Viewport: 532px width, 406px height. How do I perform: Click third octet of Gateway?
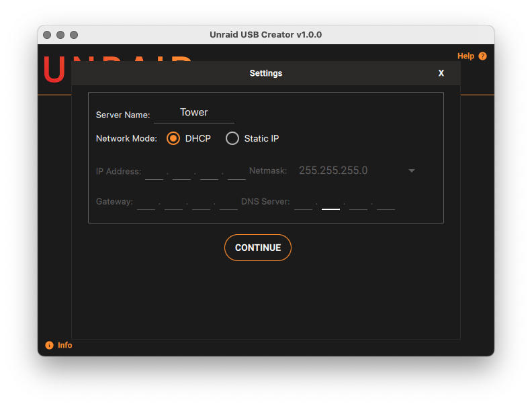click(201, 203)
